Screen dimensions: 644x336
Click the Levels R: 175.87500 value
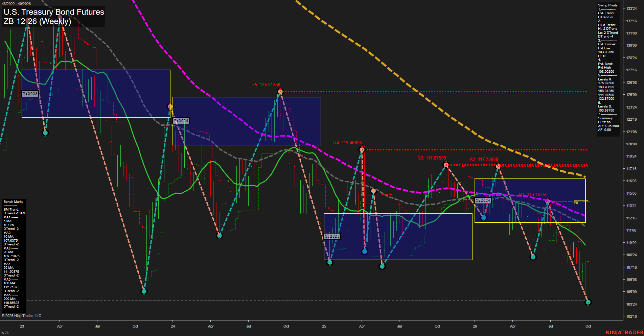[x=606, y=83]
